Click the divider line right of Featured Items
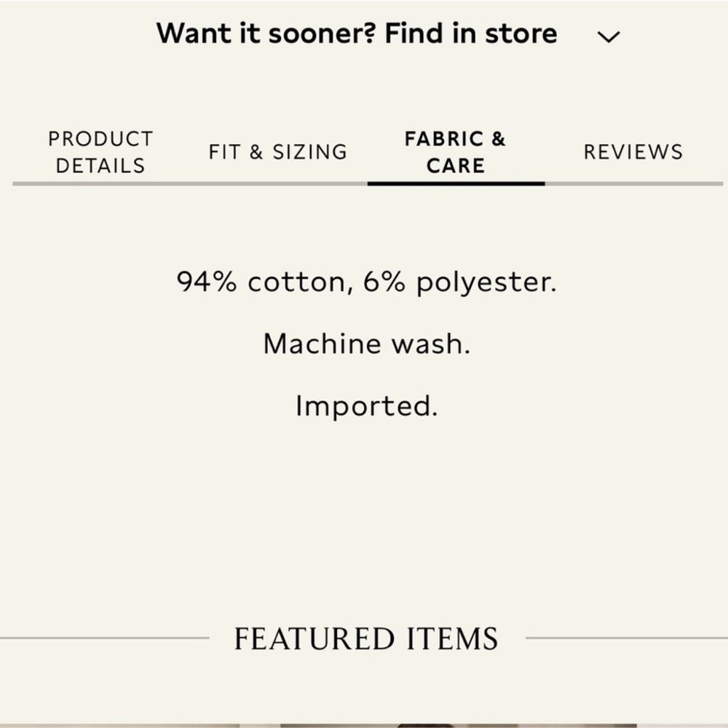728x728 pixels. [x=626, y=638]
